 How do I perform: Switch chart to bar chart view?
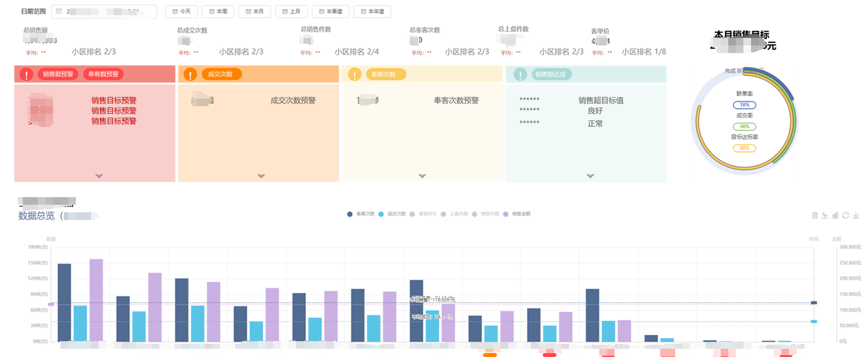(835, 215)
